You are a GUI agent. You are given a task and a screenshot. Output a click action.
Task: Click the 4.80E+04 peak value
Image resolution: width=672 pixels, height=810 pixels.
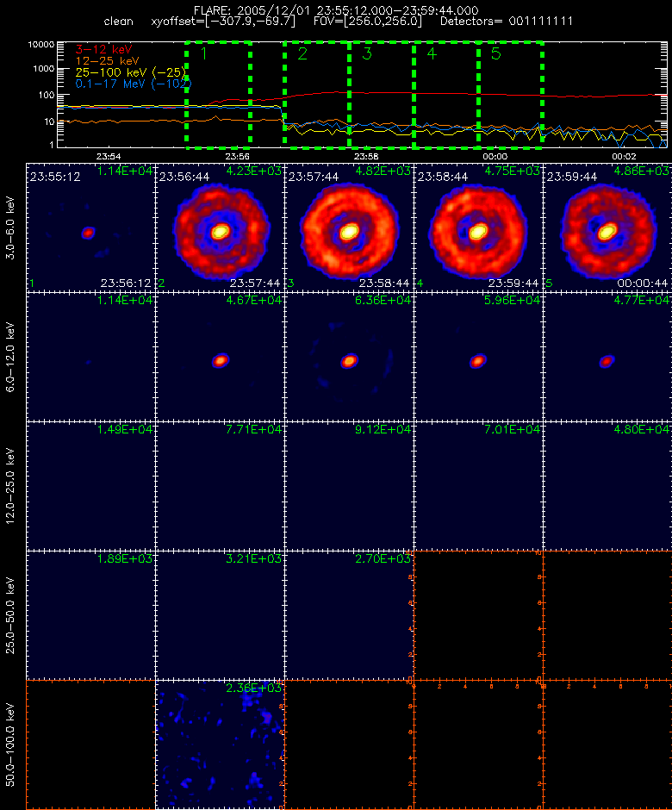(641, 429)
